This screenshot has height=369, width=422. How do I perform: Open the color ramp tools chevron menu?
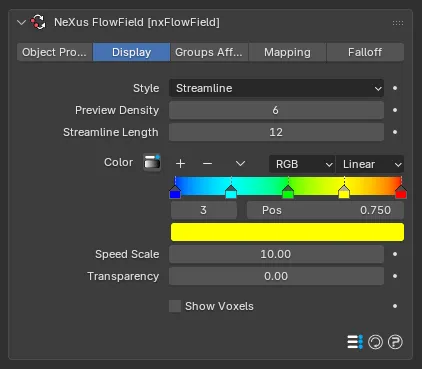[x=240, y=164]
